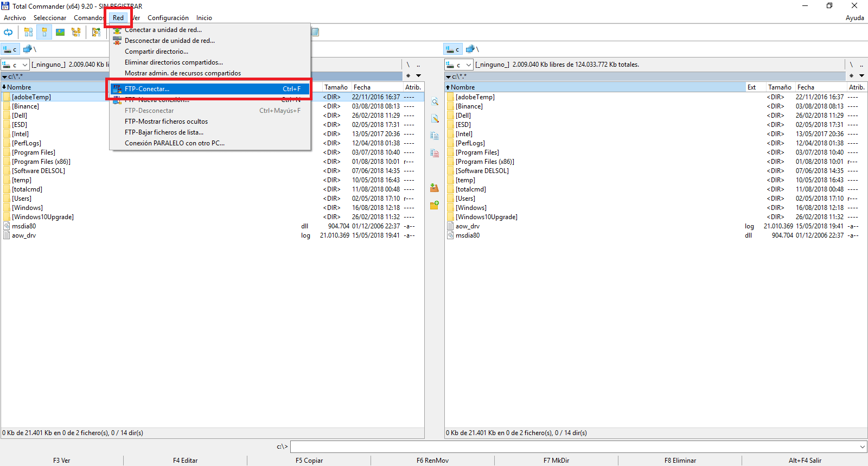The width and height of the screenshot is (868, 466).
Task: Open network neighborhood button in left drive bar
Action: click(29, 49)
